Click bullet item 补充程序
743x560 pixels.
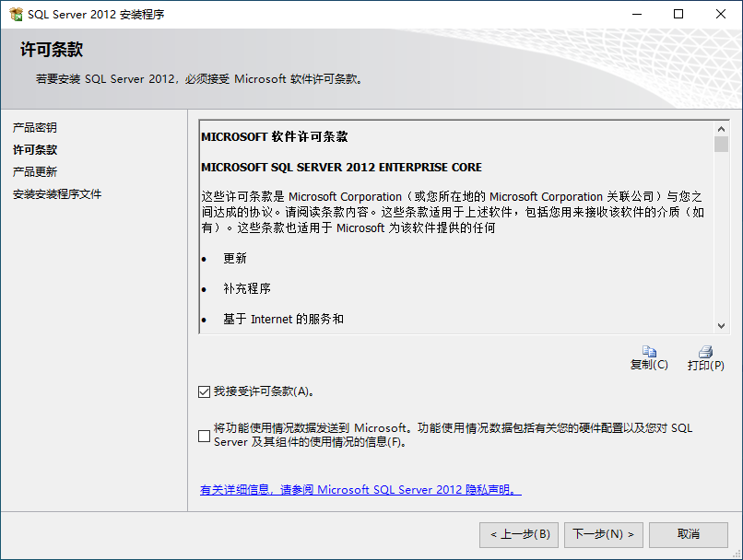247,288
